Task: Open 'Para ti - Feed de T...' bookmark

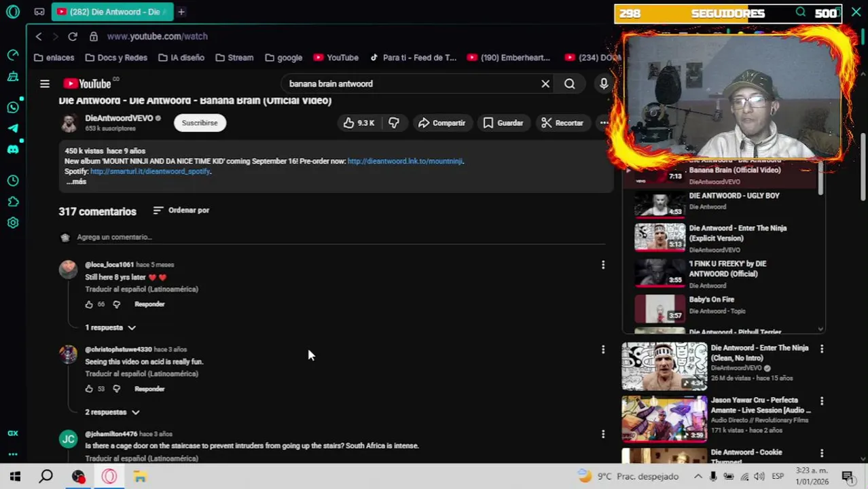Action: coord(413,58)
